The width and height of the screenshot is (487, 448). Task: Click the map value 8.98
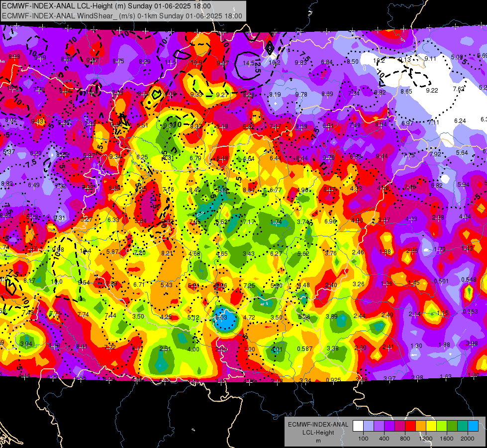tap(14, 57)
